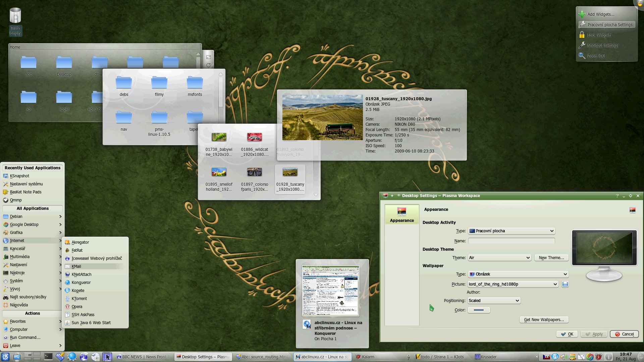Open Desktop Activity Type dropdown
Screen dimensions: 644x362
click(512, 231)
